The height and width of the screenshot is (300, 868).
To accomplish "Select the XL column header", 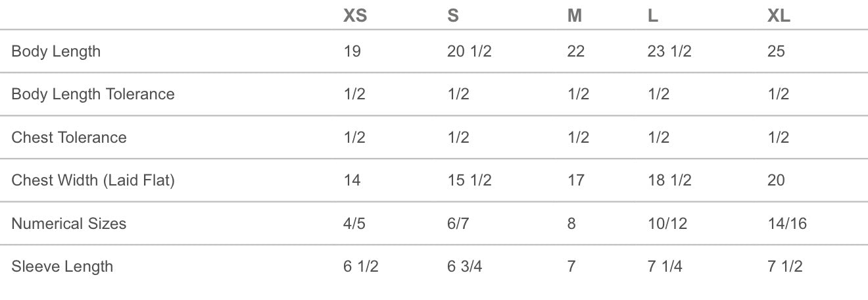I will [x=779, y=16].
